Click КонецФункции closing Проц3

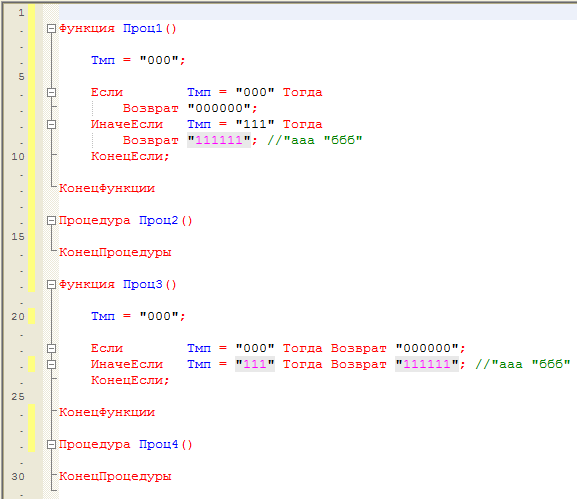point(107,413)
